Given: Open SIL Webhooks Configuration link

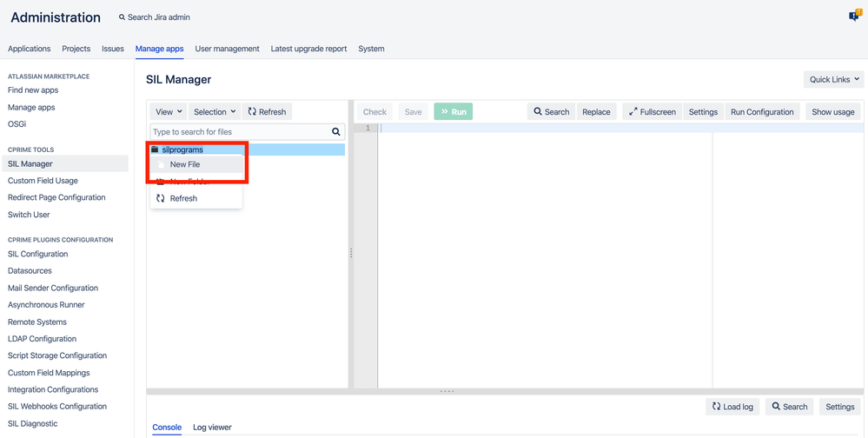Looking at the screenshot, I should [x=57, y=407].
